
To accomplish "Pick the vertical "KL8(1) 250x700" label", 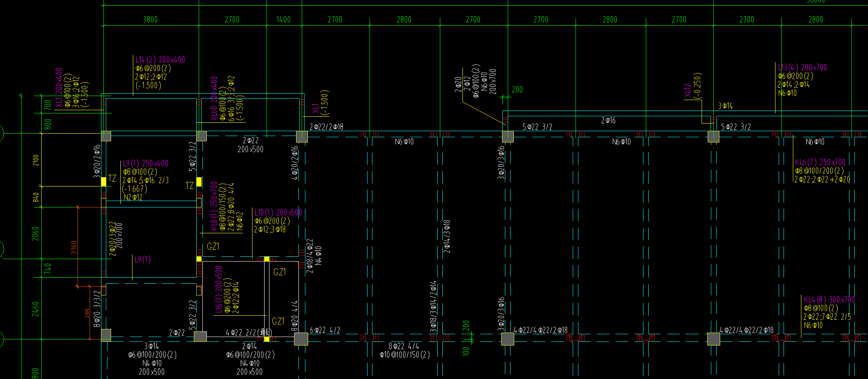I will [214, 206].
